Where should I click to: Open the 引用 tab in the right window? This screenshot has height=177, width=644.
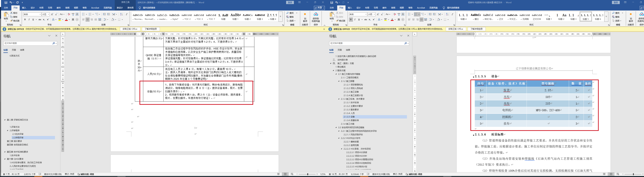(x=376, y=8)
